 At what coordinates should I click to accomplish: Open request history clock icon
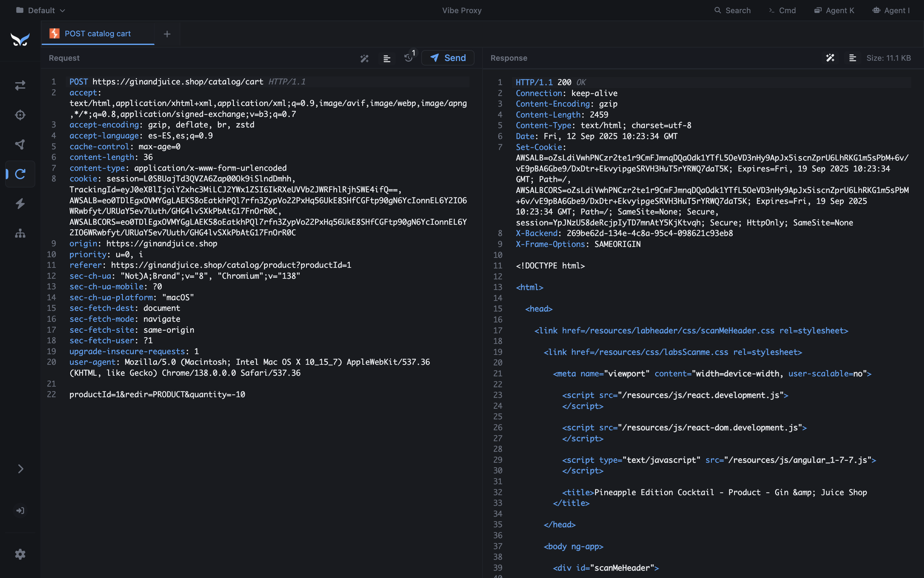click(x=408, y=58)
